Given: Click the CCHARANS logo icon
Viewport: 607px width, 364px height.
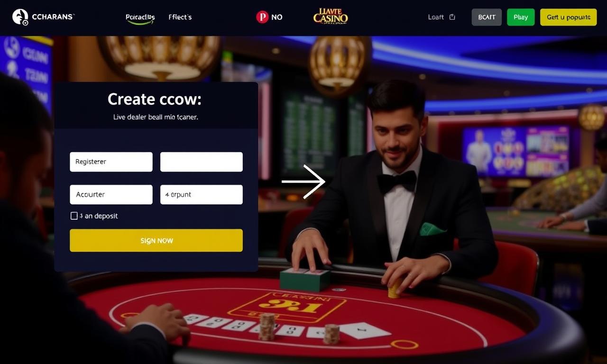Looking at the screenshot, I should coord(20,17).
